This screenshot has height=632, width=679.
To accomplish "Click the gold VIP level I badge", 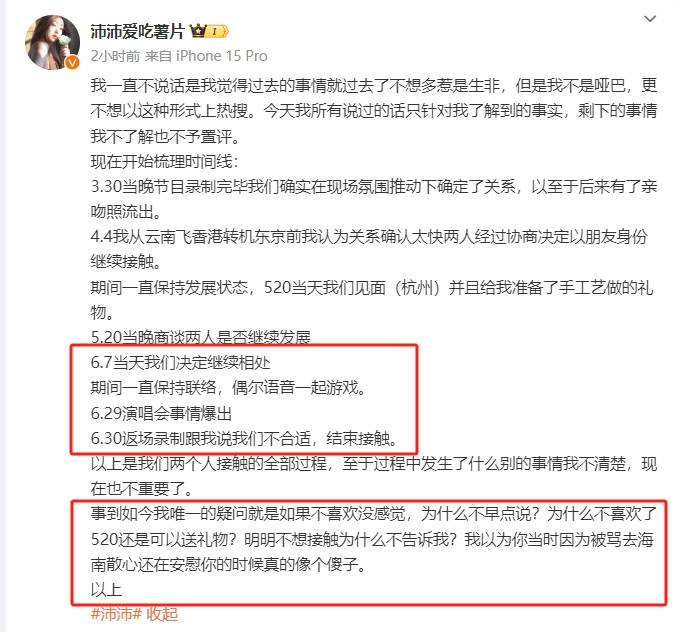I will pyautogui.click(x=218, y=32).
